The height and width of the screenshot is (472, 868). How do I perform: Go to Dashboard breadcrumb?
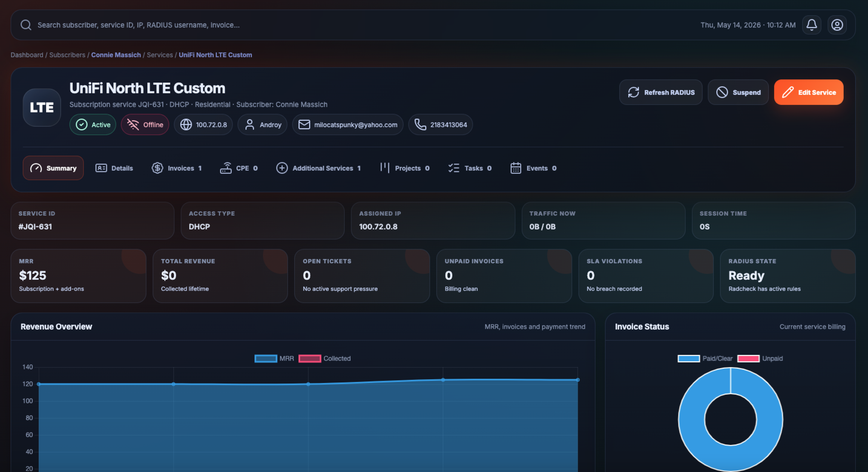click(x=27, y=55)
